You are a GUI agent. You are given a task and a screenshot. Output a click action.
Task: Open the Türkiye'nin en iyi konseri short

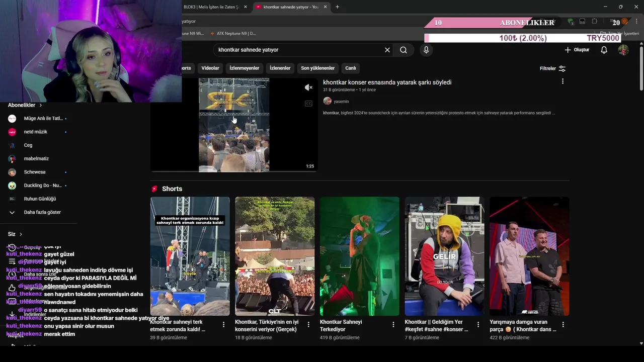pos(275,256)
